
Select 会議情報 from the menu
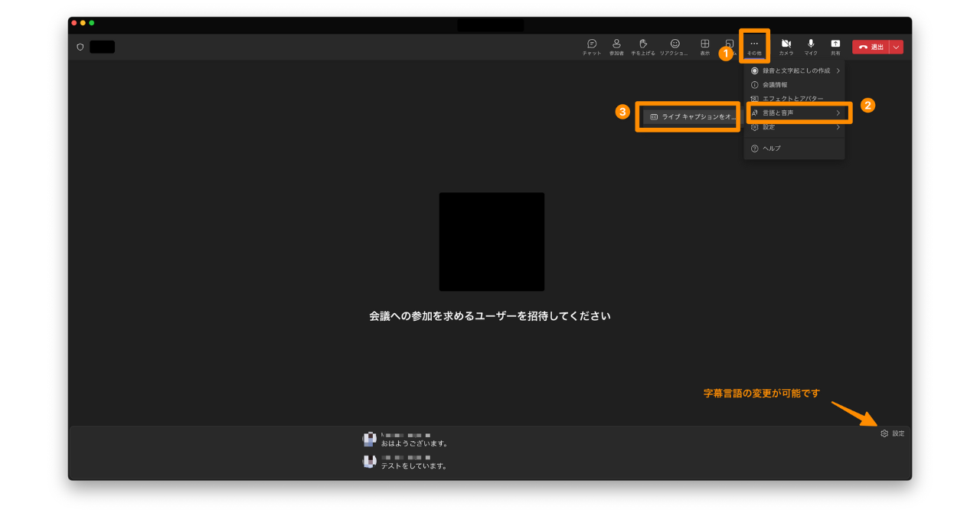tap(774, 84)
